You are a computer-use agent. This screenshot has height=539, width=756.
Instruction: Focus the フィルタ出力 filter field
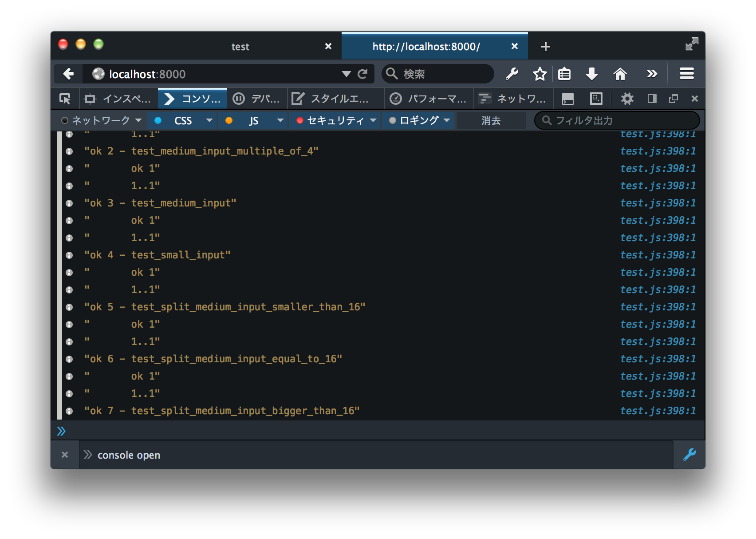[x=617, y=120]
